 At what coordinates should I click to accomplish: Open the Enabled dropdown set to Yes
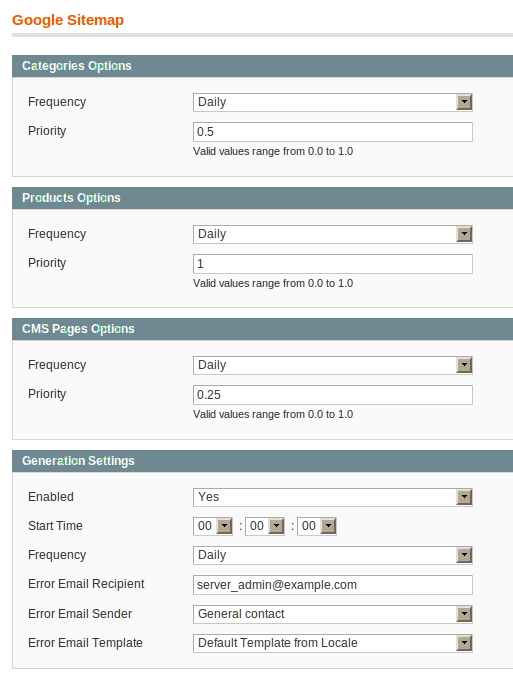[333, 497]
